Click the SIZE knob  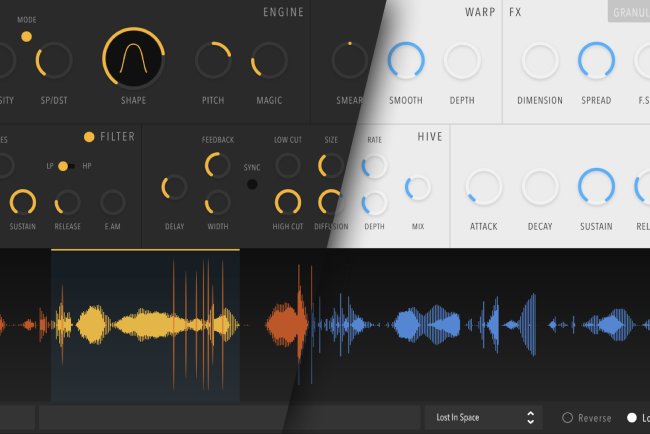[331, 165]
